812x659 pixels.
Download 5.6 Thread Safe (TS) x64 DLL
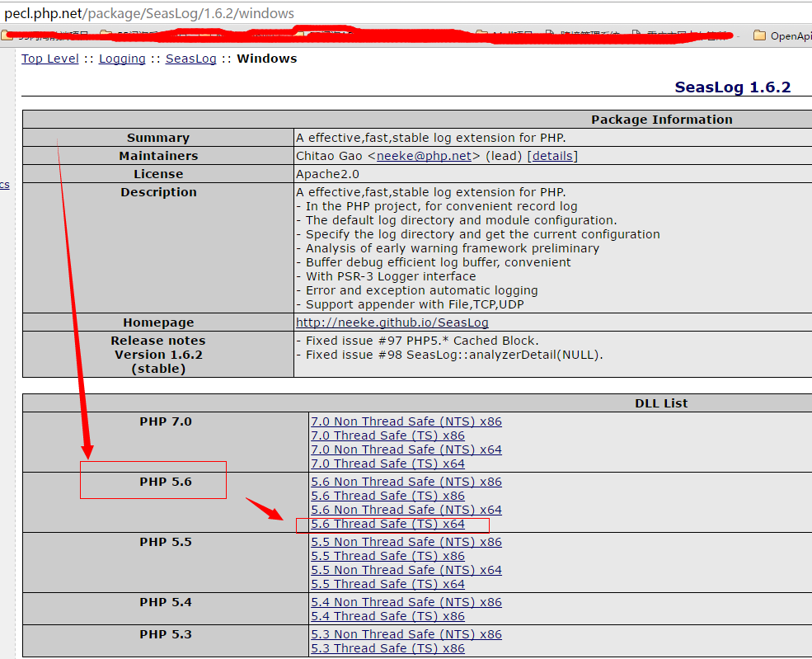click(388, 524)
